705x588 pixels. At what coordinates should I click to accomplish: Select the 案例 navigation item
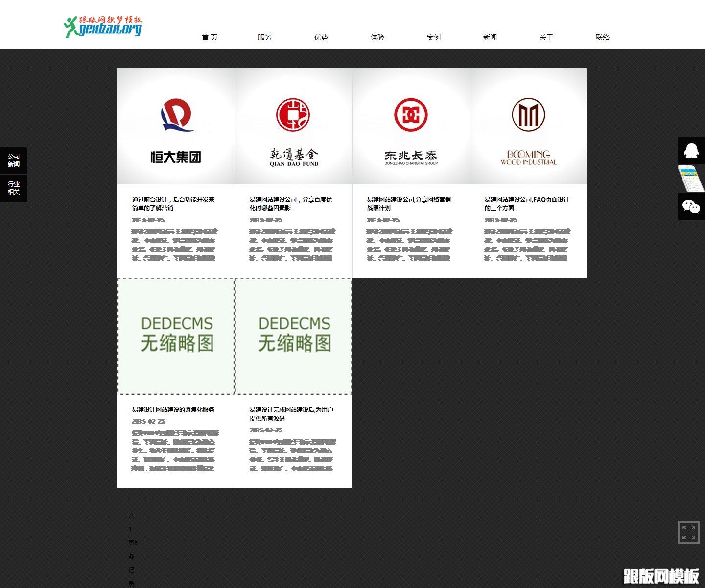click(434, 37)
